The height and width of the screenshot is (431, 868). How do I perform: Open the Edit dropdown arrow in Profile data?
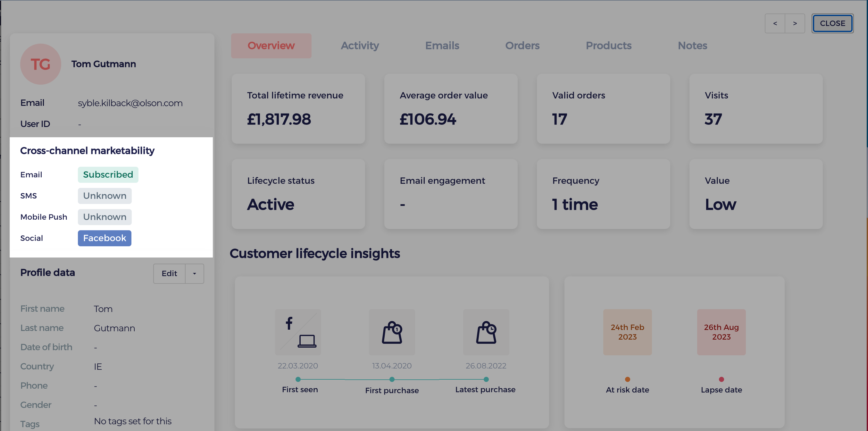(195, 274)
